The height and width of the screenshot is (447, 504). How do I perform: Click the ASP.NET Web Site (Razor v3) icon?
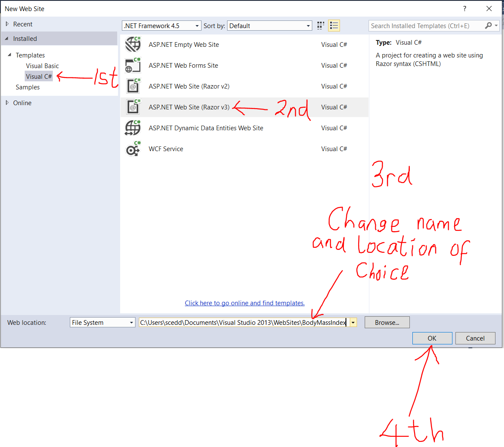(x=133, y=107)
